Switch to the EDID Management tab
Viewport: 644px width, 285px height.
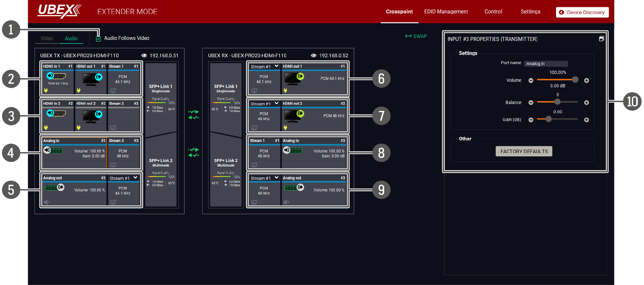click(446, 12)
